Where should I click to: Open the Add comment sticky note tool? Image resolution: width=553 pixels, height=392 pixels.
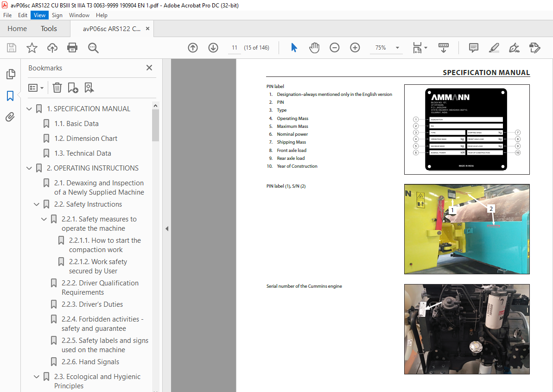click(x=474, y=48)
